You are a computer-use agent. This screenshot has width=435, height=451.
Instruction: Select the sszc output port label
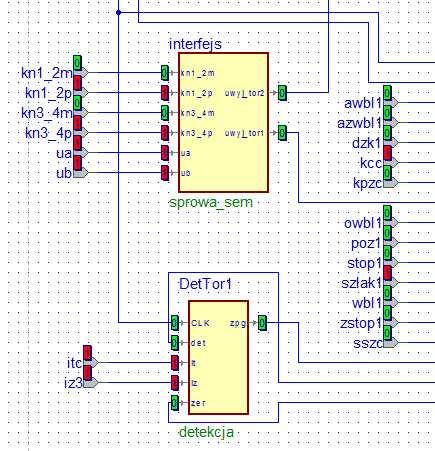[x=367, y=343]
